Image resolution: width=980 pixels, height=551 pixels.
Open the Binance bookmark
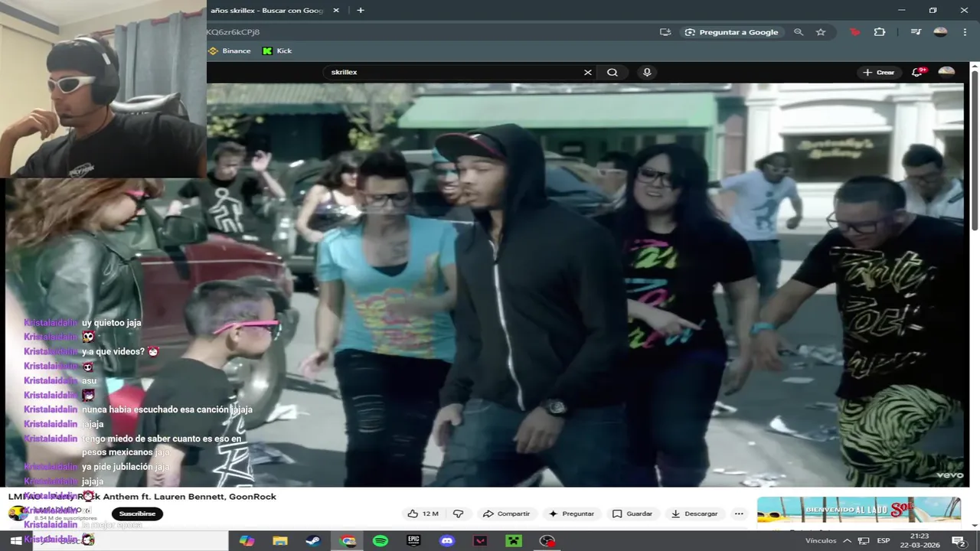230,51
